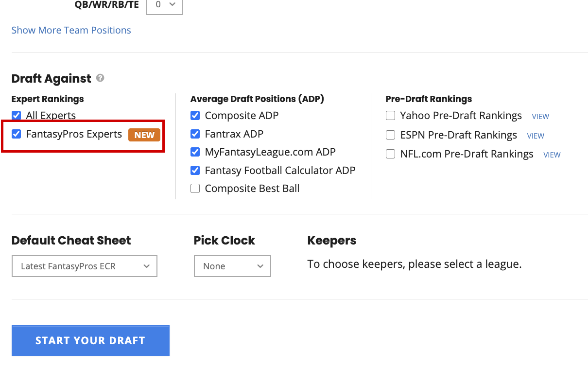Uncheck the All Experts checkbox

16,115
